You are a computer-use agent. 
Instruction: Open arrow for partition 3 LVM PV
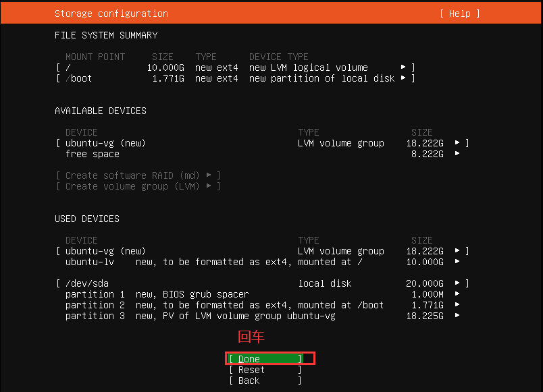point(457,316)
